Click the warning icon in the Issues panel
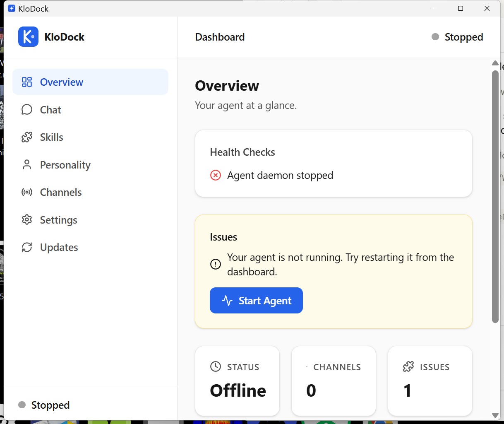This screenshot has height=424, width=504. click(x=215, y=264)
